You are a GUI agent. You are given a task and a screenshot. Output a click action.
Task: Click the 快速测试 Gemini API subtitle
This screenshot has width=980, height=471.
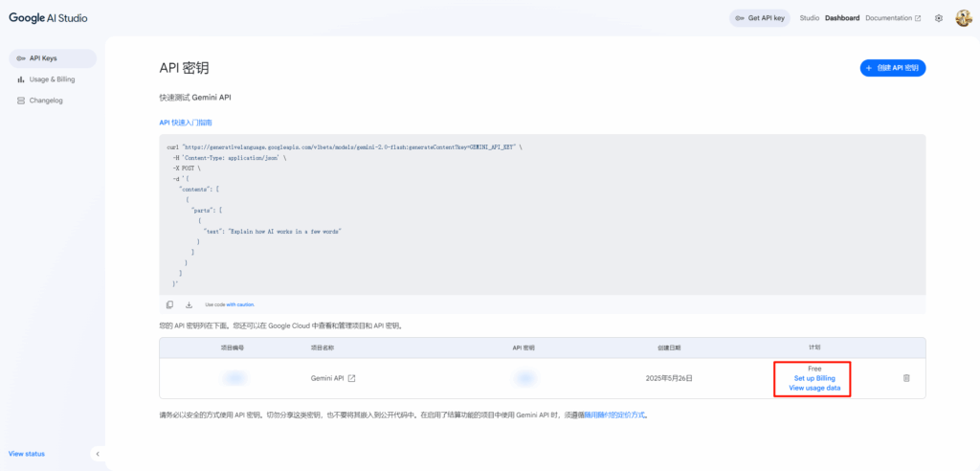[x=195, y=99]
